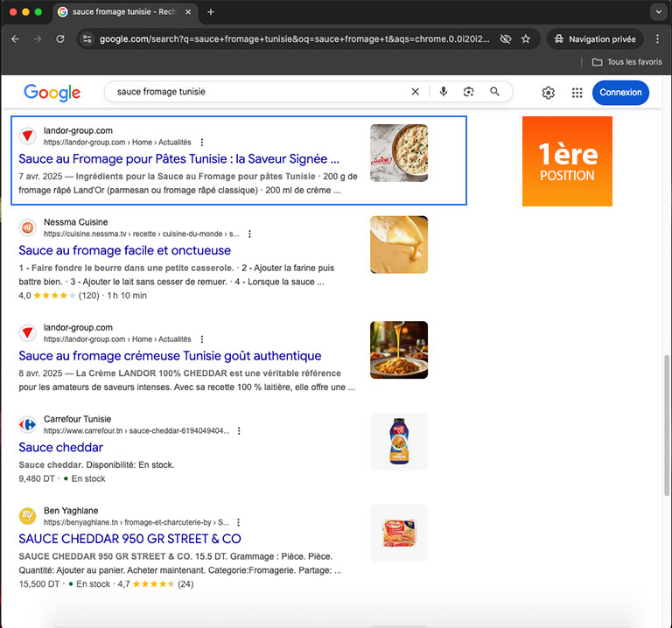
Task: Click the Navigation privée incognito indicator
Action: click(595, 39)
